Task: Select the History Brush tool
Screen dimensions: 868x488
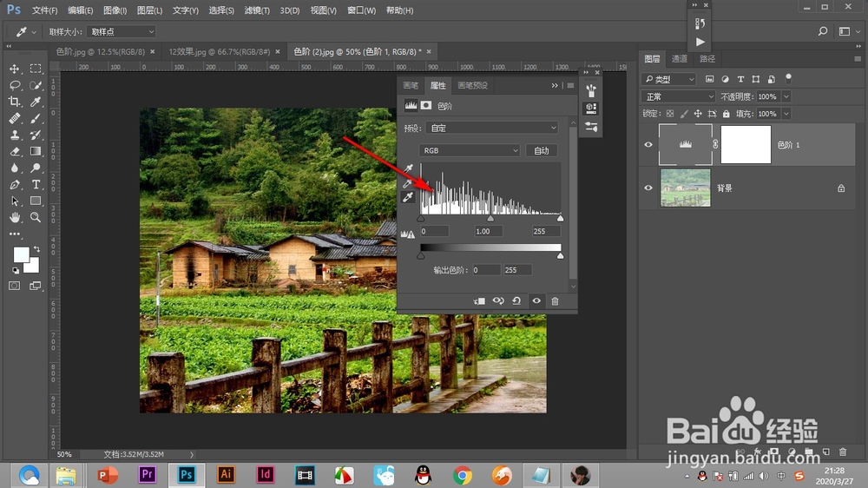Action: coord(36,135)
